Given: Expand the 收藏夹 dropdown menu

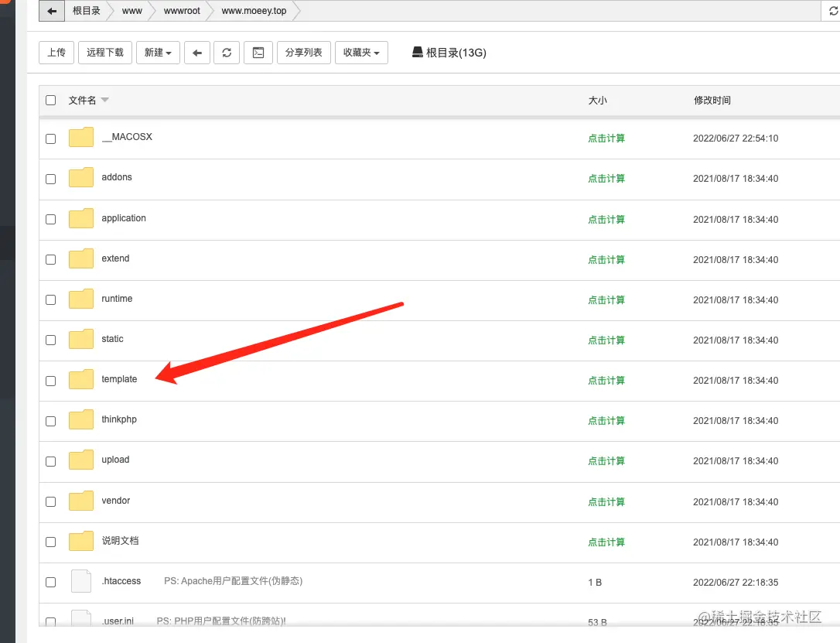Looking at the screenshot, I should pyautogui.click(x=362, y=53).
